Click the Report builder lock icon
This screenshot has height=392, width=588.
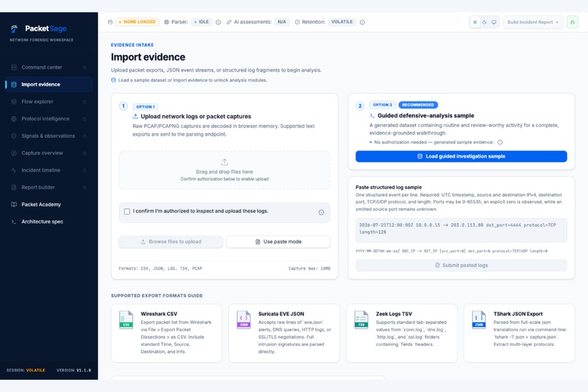click(x=85, y=188)
